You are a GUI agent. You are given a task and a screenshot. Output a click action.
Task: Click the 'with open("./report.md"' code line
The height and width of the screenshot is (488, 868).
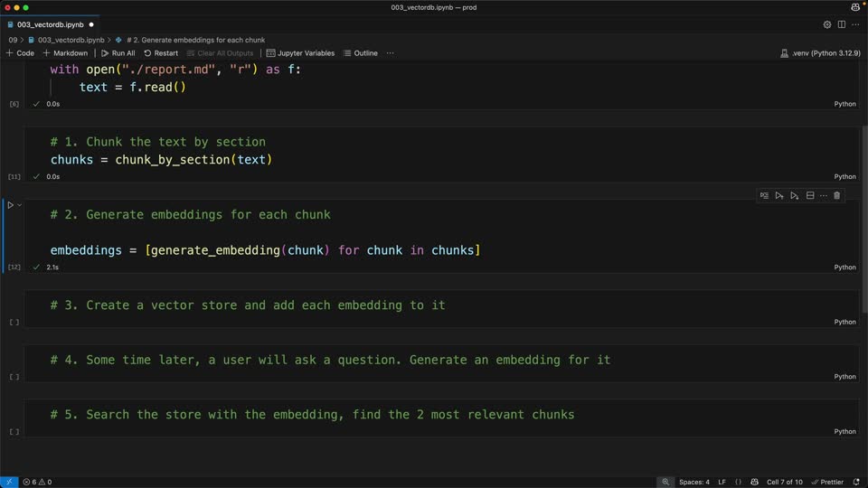[175, 70]
